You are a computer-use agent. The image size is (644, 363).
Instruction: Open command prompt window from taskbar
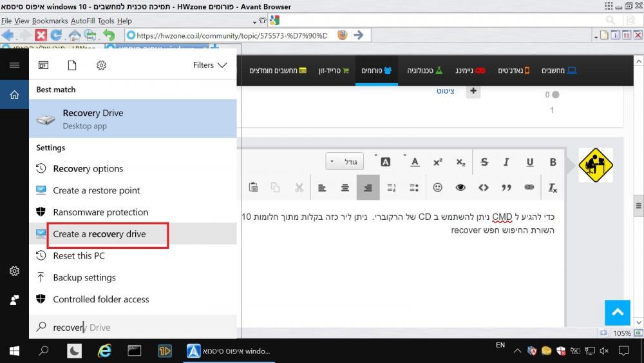135,351
